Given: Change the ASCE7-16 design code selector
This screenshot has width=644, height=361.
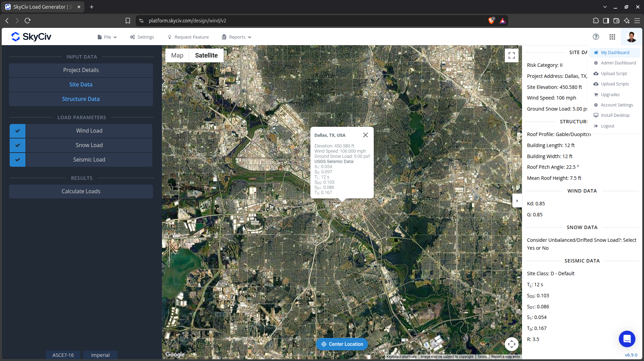Looking at the screenshot, I should (63, 355).
